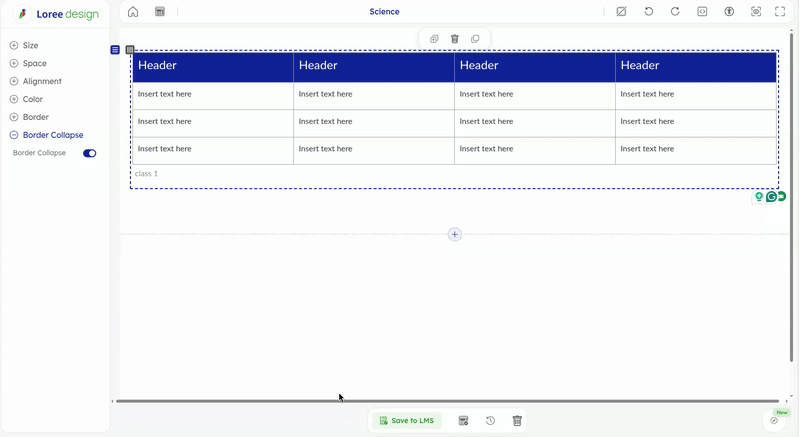This screenshot has height=437, width=800.
Task: Open the accessibility checker icon
Action: pyautogui.click(x=729, y=12)
